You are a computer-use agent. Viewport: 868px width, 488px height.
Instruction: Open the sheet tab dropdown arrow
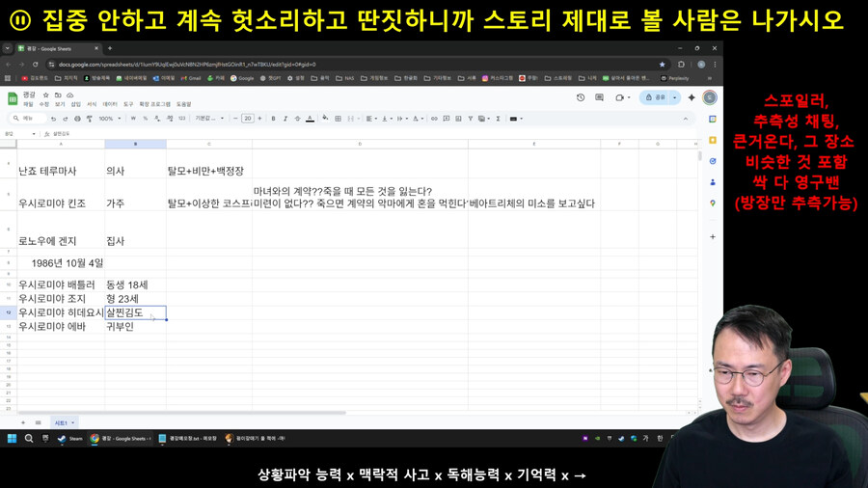pos(72,422)
